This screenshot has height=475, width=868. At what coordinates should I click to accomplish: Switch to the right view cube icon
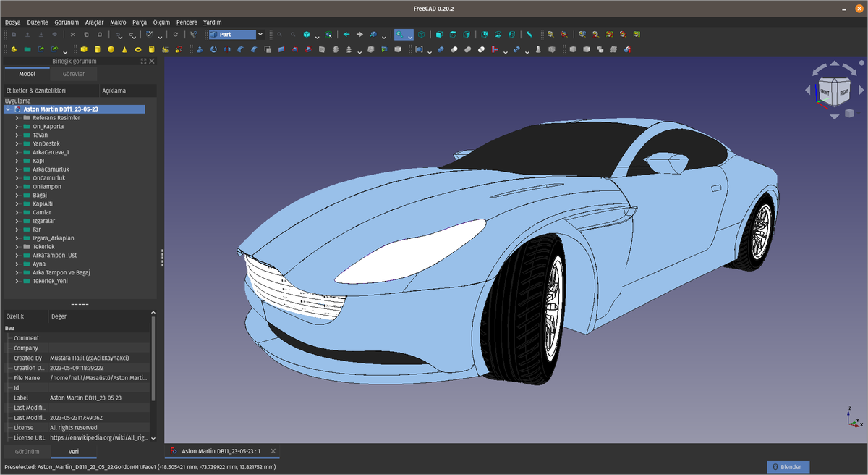coord(467,34)
